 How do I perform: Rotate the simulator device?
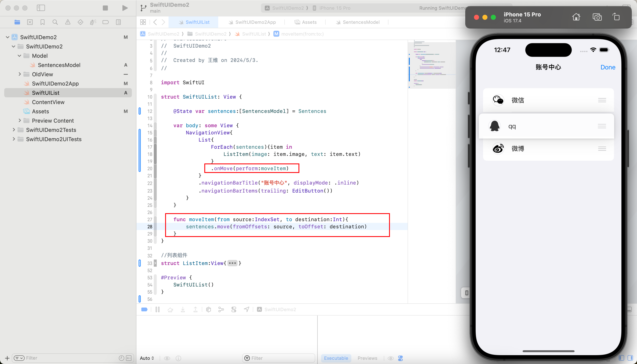pyautogui.click(x=616, y=17)
